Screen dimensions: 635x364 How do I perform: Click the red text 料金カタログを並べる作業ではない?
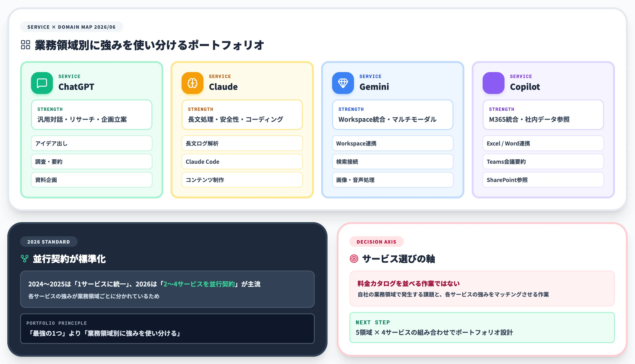click(408, 283)
